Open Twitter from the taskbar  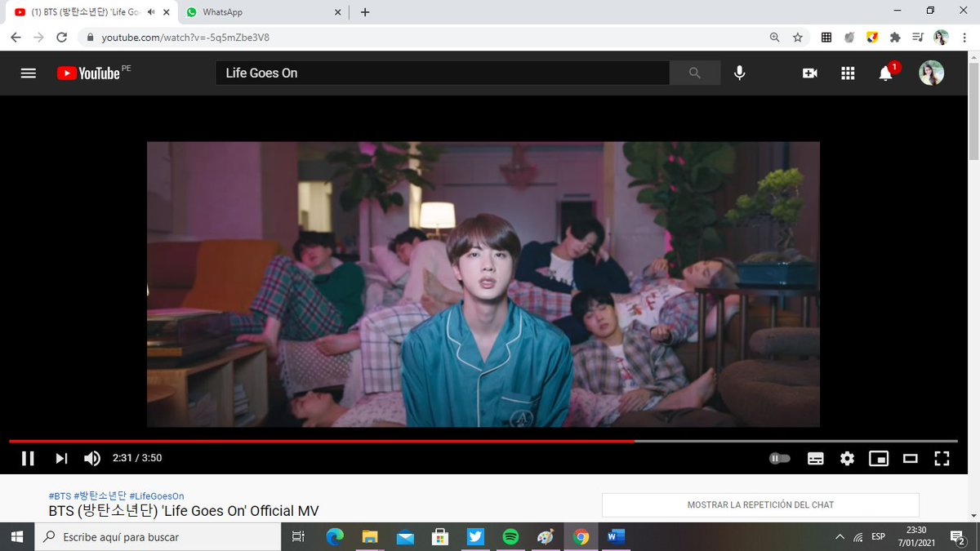[475, 536]
